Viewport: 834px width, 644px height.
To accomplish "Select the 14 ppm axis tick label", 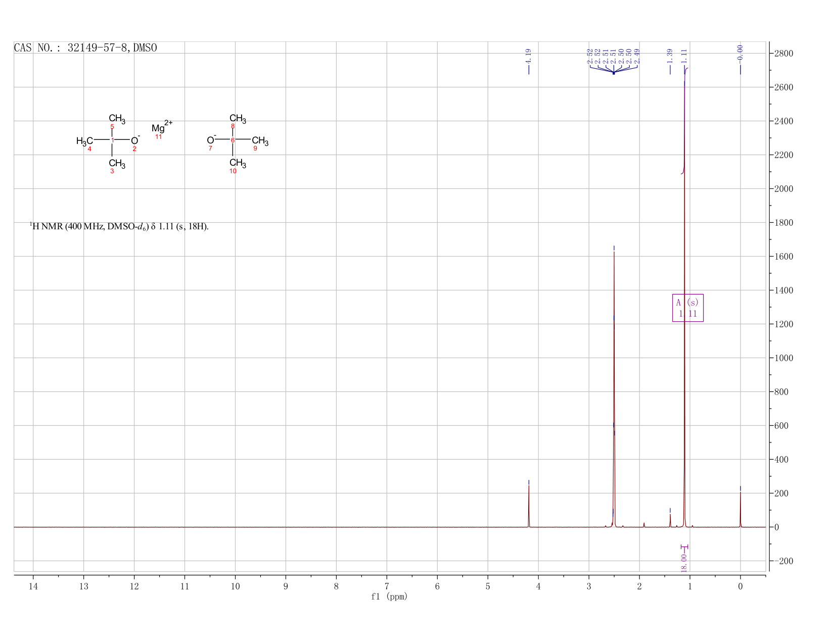I will coord(33,586).
